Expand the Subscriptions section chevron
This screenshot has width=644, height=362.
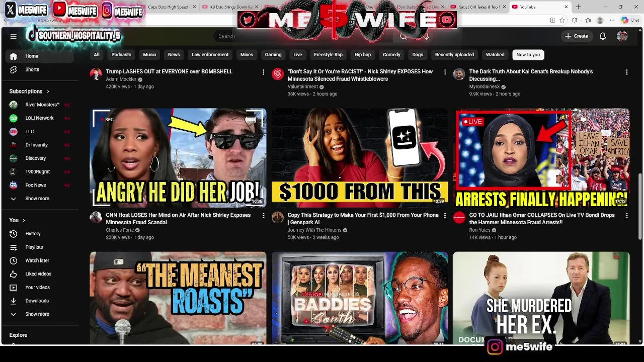coord(48,92)
